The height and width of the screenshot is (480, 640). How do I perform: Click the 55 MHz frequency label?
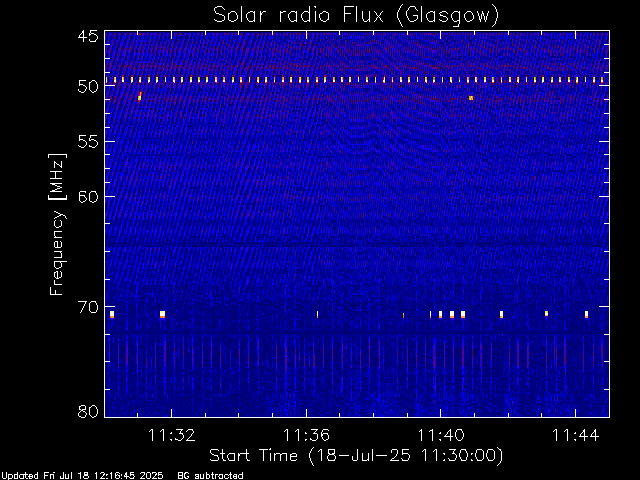pos(88,142)
